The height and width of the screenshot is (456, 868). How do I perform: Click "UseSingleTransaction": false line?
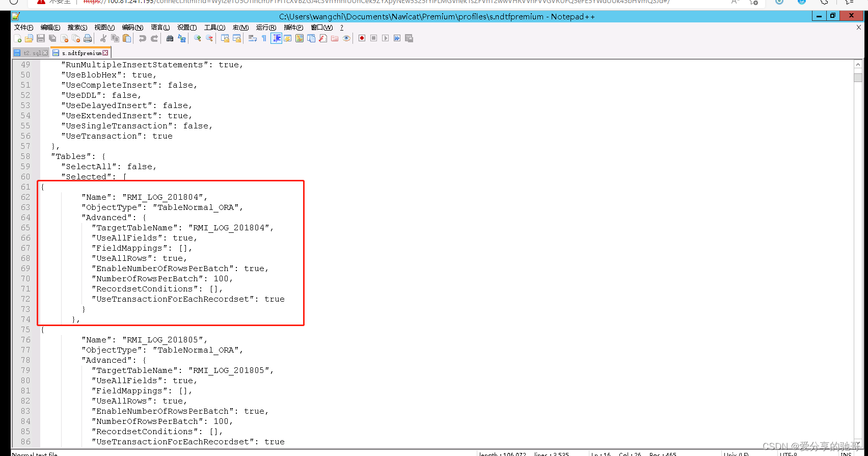click(137, 126)
